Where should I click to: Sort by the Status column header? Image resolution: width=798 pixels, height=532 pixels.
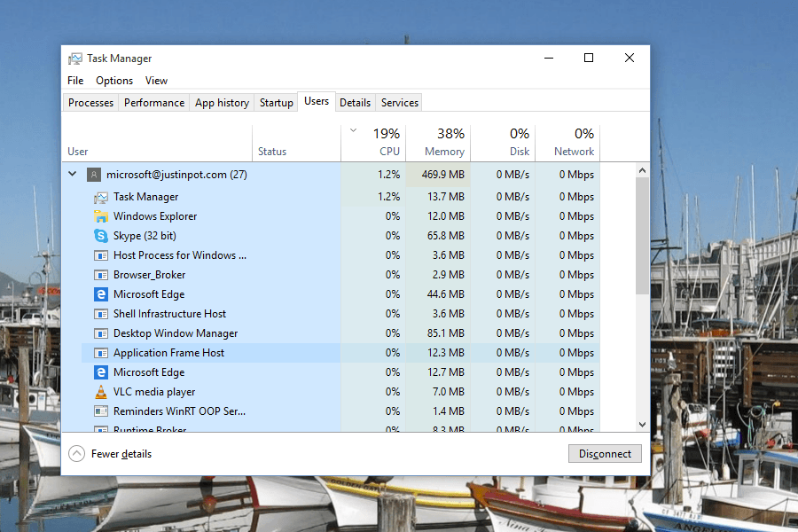296,143
